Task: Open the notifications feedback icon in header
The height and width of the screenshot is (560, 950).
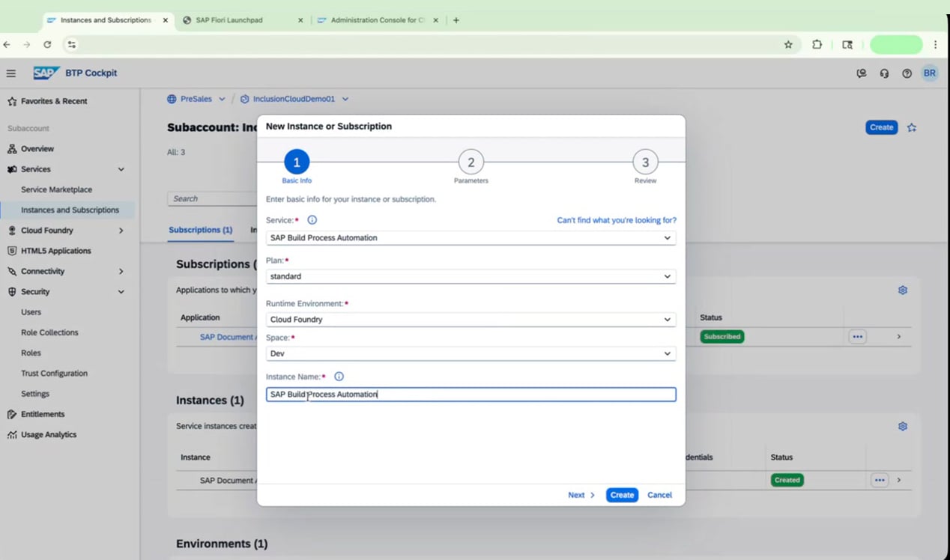Action: (x=862, y=73)
